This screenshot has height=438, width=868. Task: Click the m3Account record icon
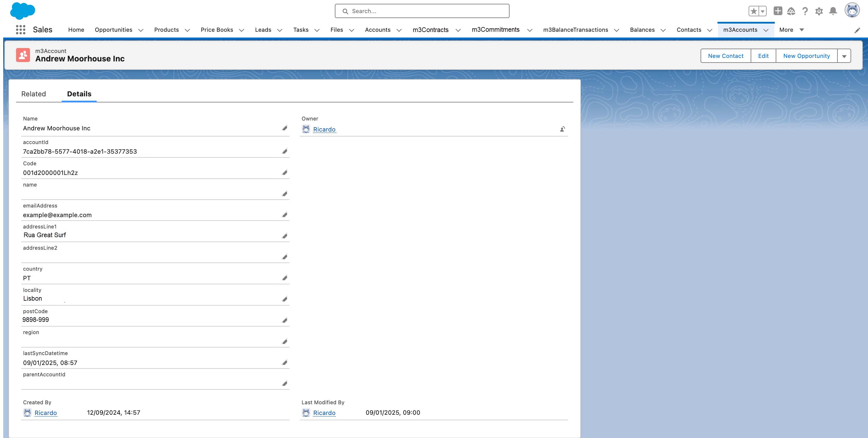tap(23, 55)
